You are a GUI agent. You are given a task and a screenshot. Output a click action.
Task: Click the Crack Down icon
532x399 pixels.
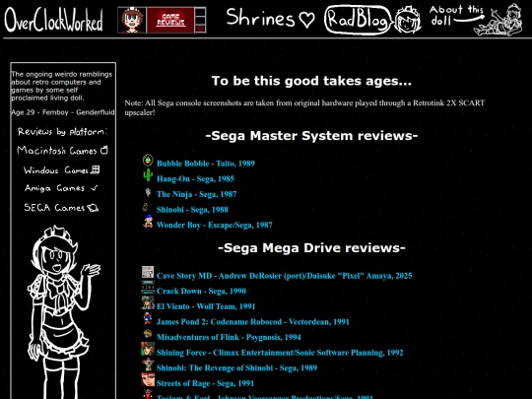148,288
